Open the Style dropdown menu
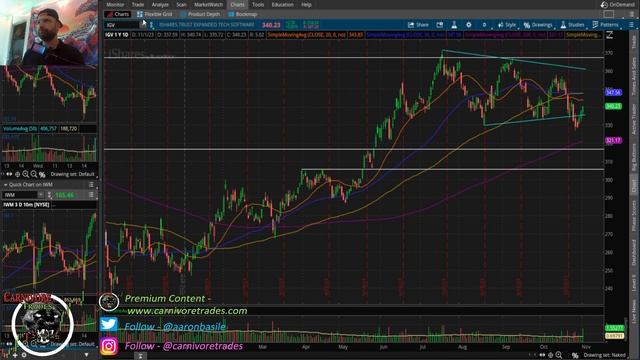Viewport: 640px width, 360px height. 507,25
